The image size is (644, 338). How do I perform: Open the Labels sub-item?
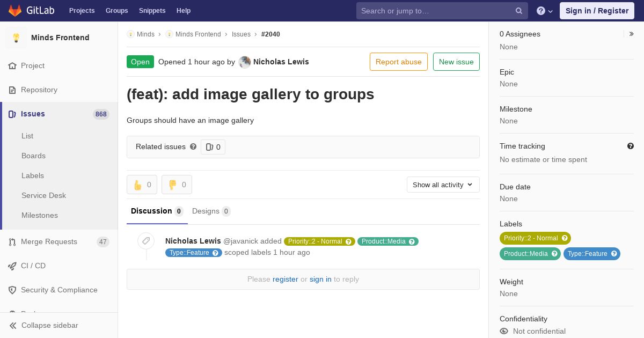pyautogui.click(x=59, y=175)
